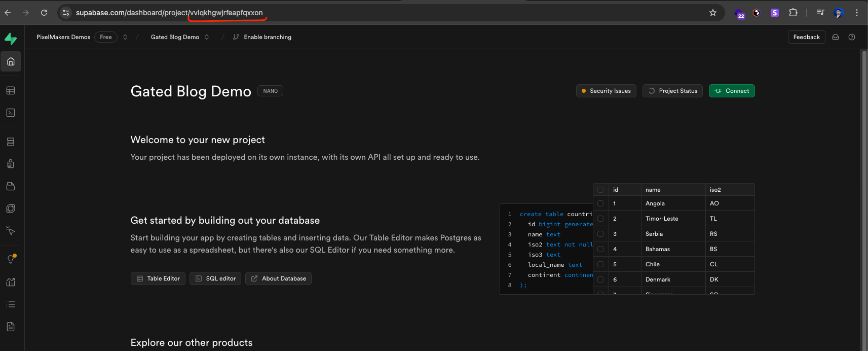This screenshot has height=351, width=868.
Task: Click the Table Editor button
Action: tap(158, 278)
